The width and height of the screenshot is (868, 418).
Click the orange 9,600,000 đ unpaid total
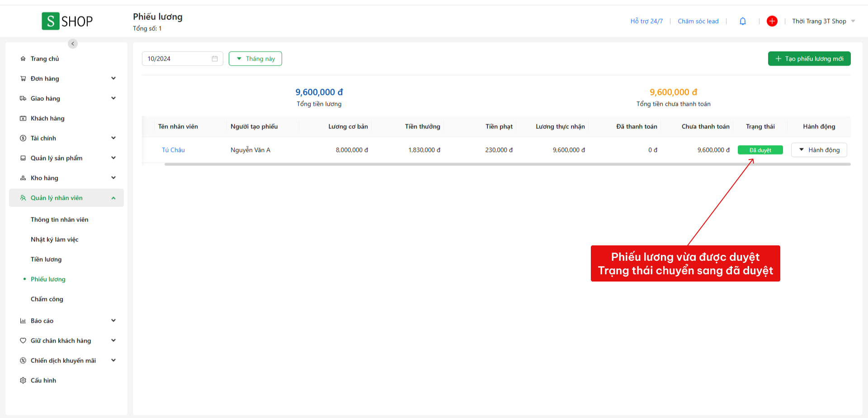click(x=674, y=92)
